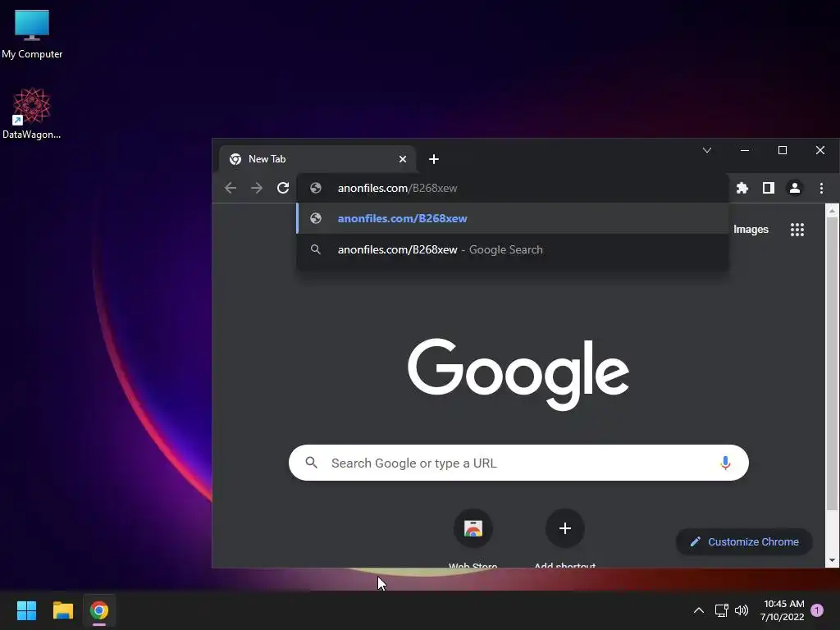Open the Web Store shortcut
Screen dimensions: 840x630
(x=473, y=537)
